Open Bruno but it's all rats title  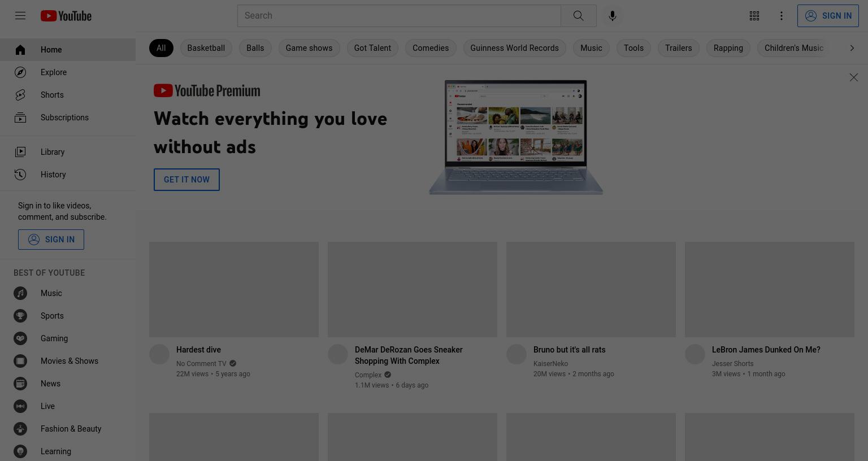point(569,350)
